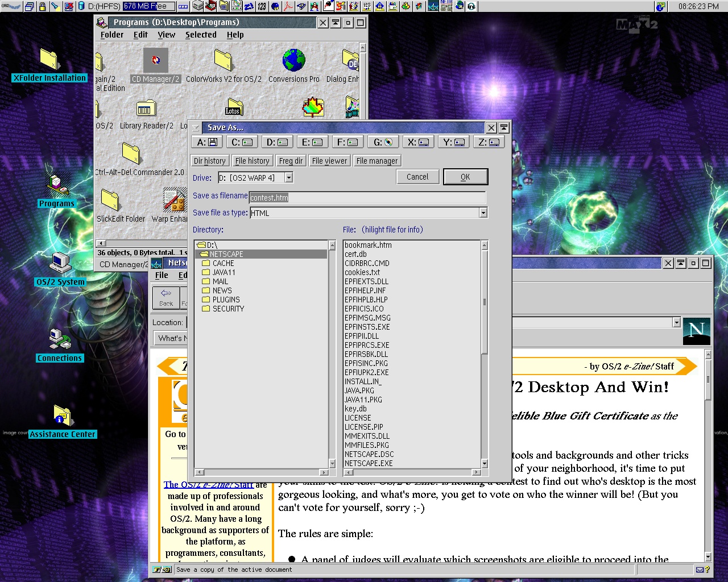The height and width of the screenshot is (582, 728).
Task: Select LICENSE.PIP in the File list
Action: [364, 427]
